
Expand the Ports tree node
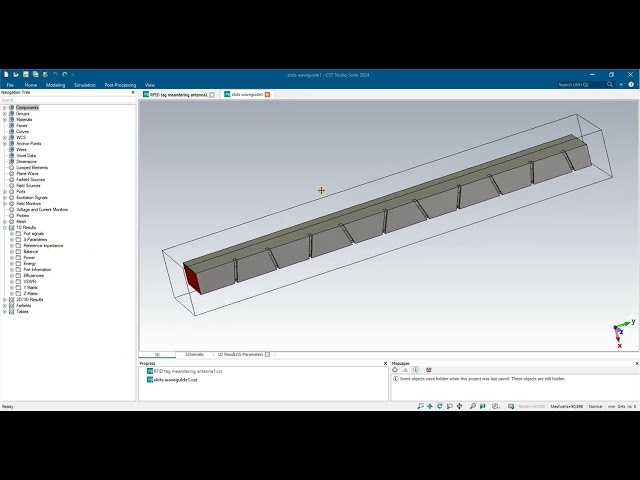[5, 191]
